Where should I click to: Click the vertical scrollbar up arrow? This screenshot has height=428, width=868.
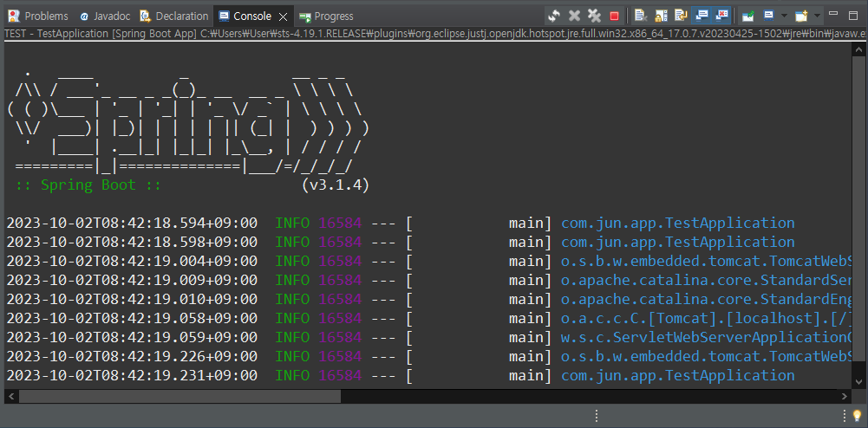coord(858,49)
